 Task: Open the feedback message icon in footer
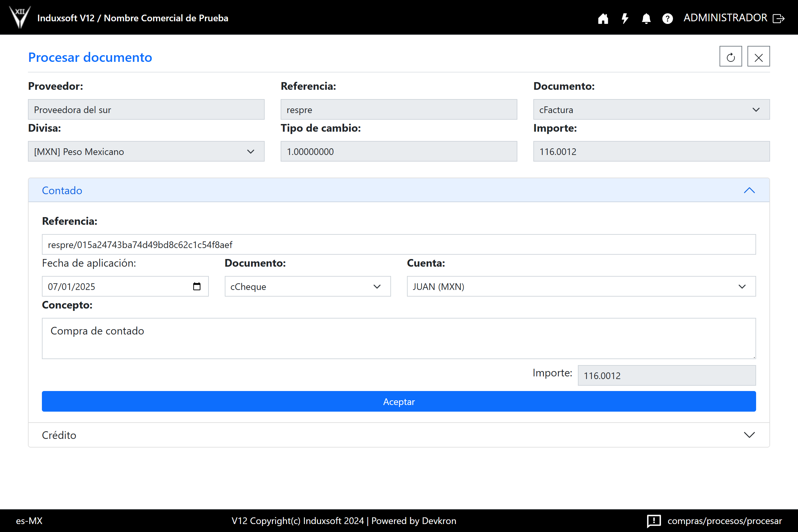(x=653, y=521)
